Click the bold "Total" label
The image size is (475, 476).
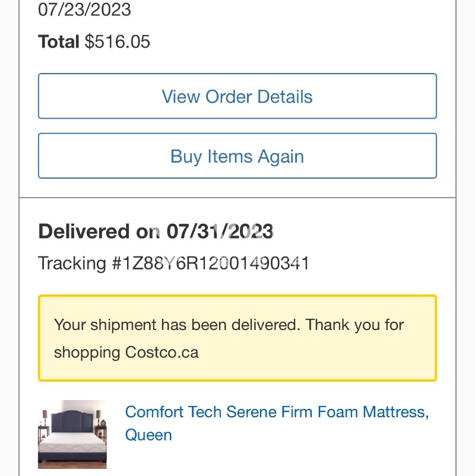pos(58,42)
